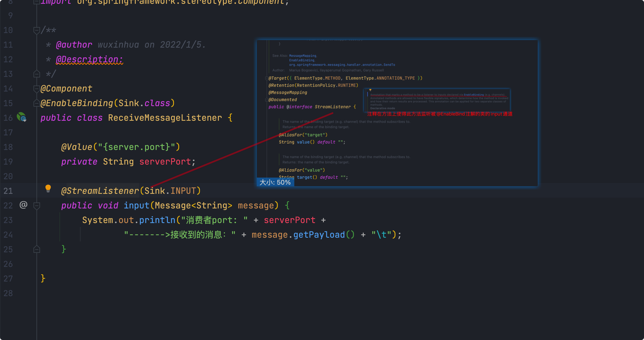Open the MessageMapping See Also link
Image resolution: width=644 pixels, height=340 pixels.
(x=302, y=56)
